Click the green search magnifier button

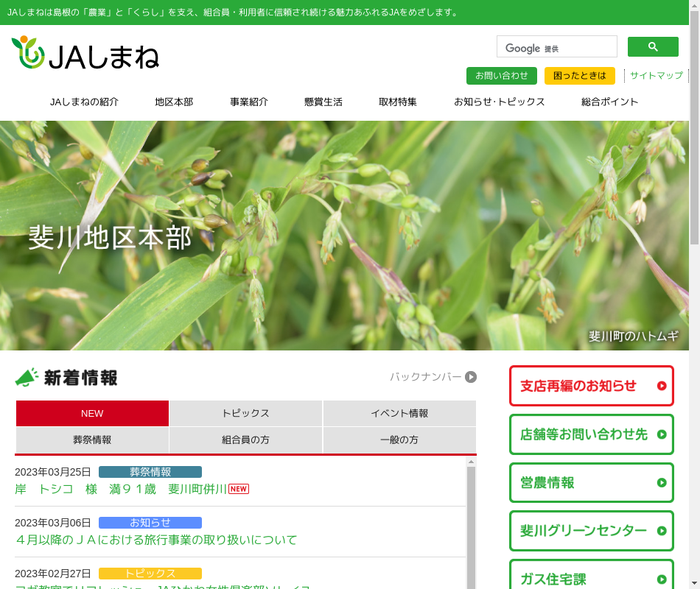tap(653, 47)
